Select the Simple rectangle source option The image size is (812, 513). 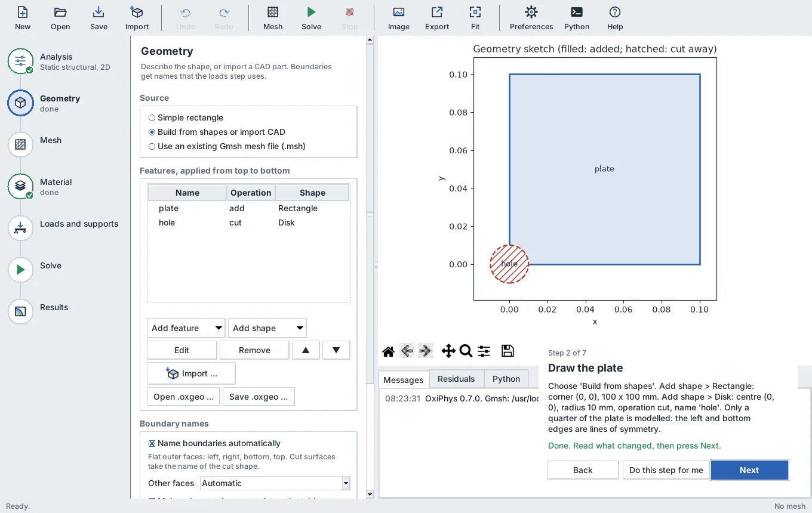coord(186,118)
